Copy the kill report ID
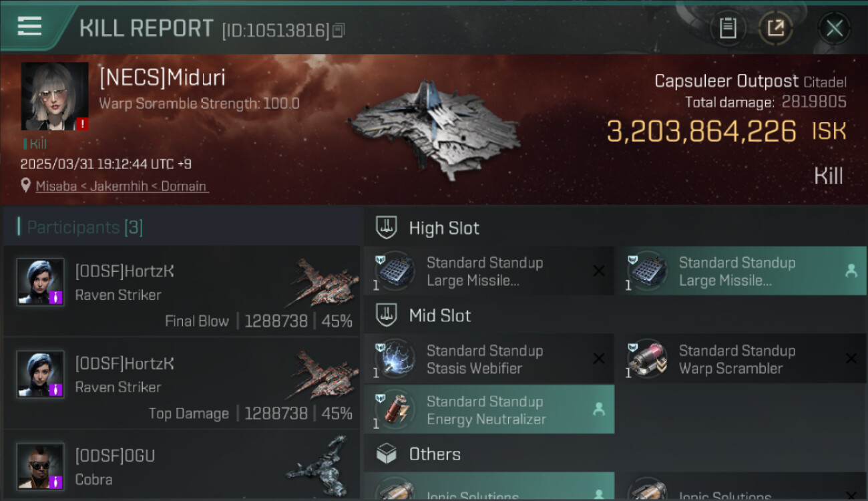The height and width of the screenshot is (501, 868). coord(339,30)
